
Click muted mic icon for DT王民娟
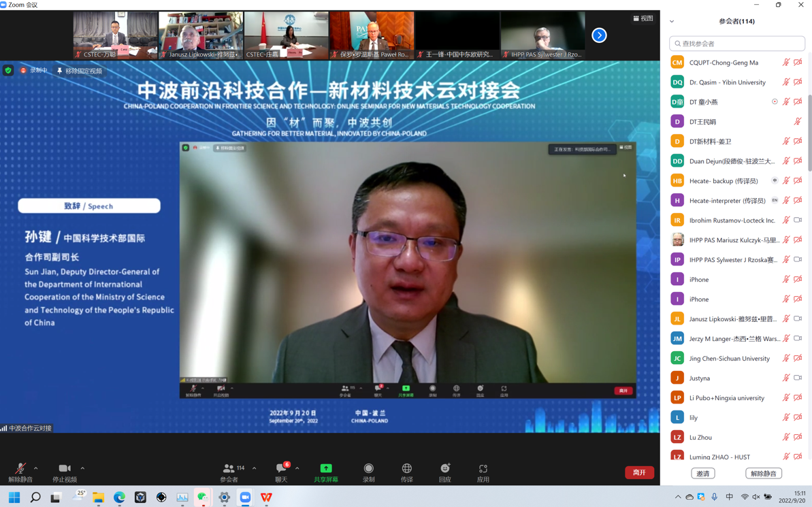pyautogui.click(x=798, y=122)
